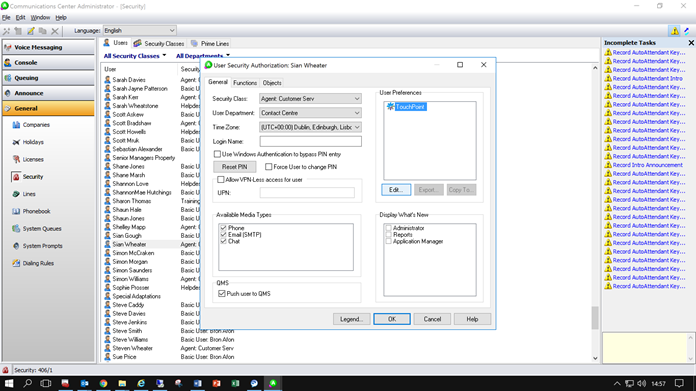Open the Queuing section
The width and height of the screenshot is (696, 391).
[48, 78]
